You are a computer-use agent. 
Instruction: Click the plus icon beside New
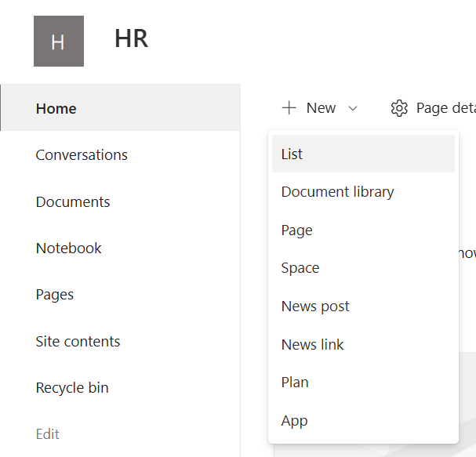pos(289,108)
